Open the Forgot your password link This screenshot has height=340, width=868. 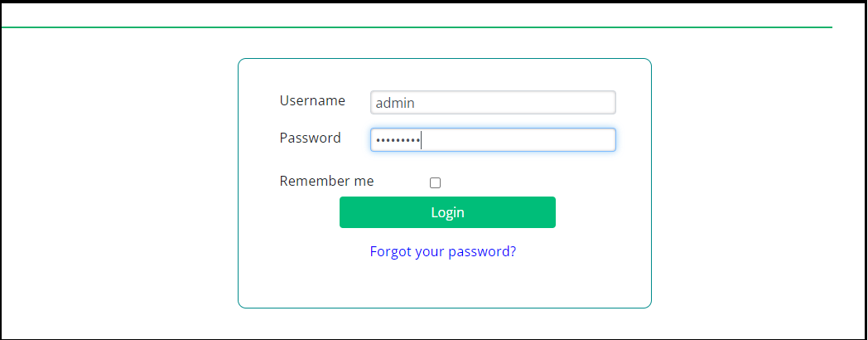coord(443,251)
